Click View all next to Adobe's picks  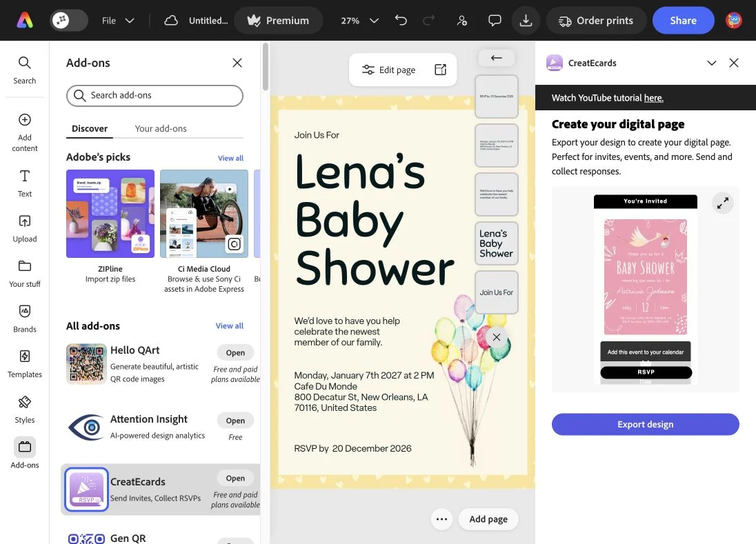click(x=230, y=158)
